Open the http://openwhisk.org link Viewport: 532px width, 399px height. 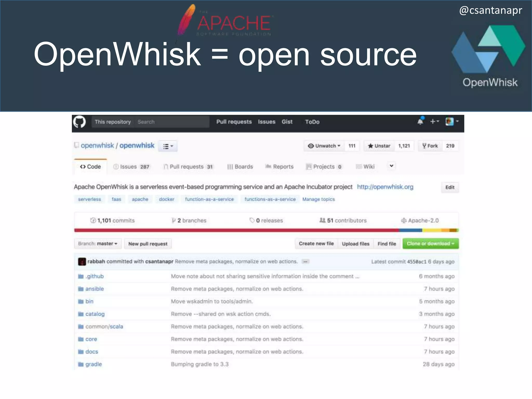click(385, 187)
